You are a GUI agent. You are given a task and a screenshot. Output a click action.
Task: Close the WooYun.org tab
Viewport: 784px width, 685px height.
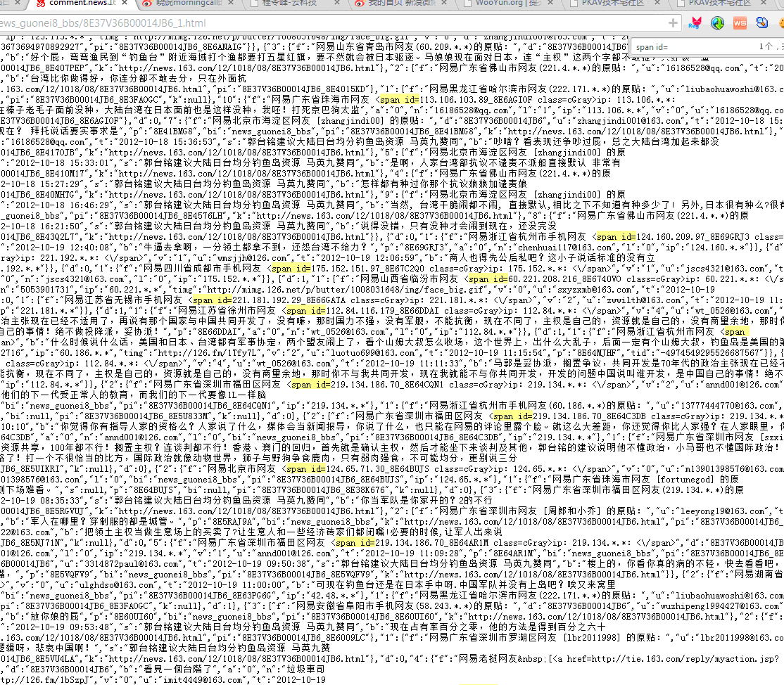click(550, 3)
